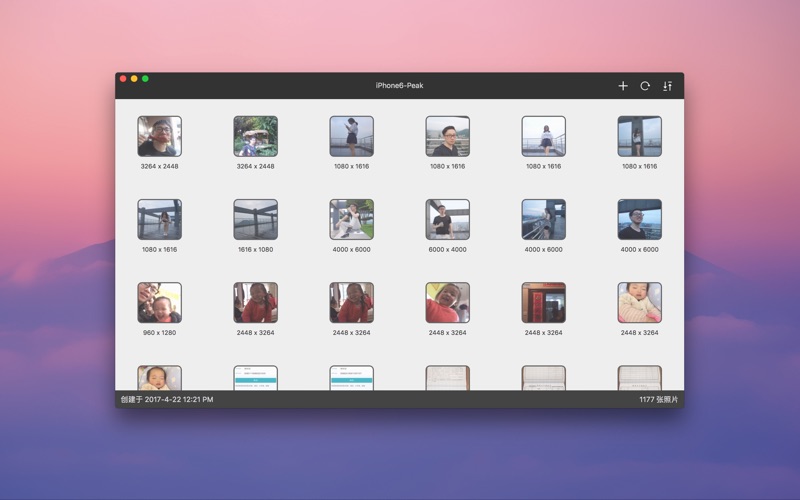Viewport: 800px width, 500px height.
Task: Select the empty pavilion photo labeled 1616 x 1080
Action: click(x=256, y=219)
